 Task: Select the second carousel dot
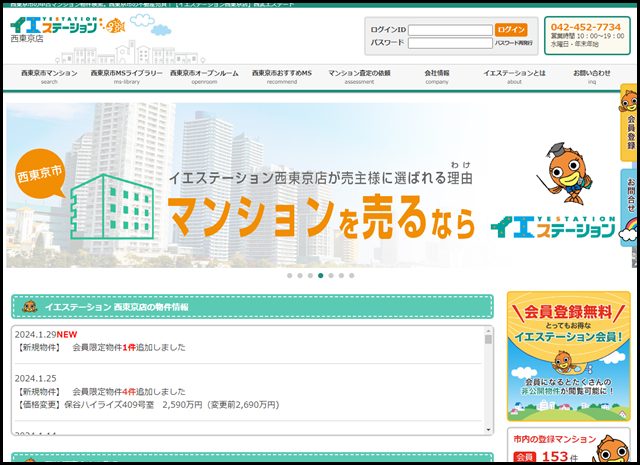(300, 276)
